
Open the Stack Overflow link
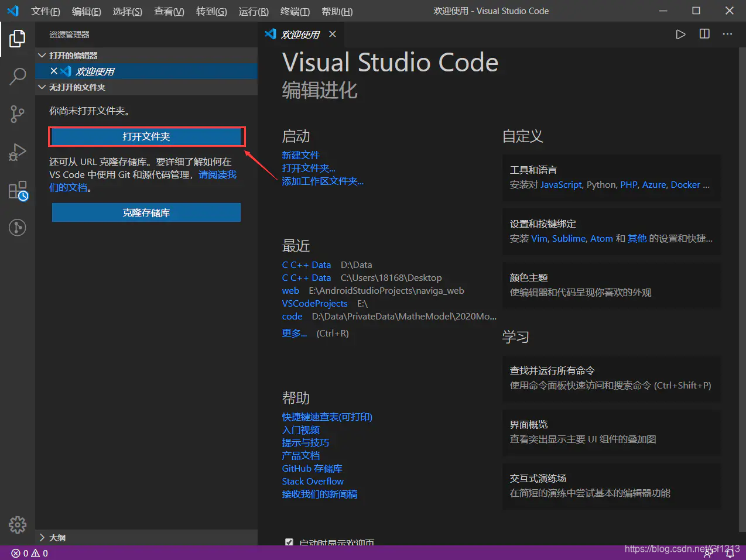[313, 481]
